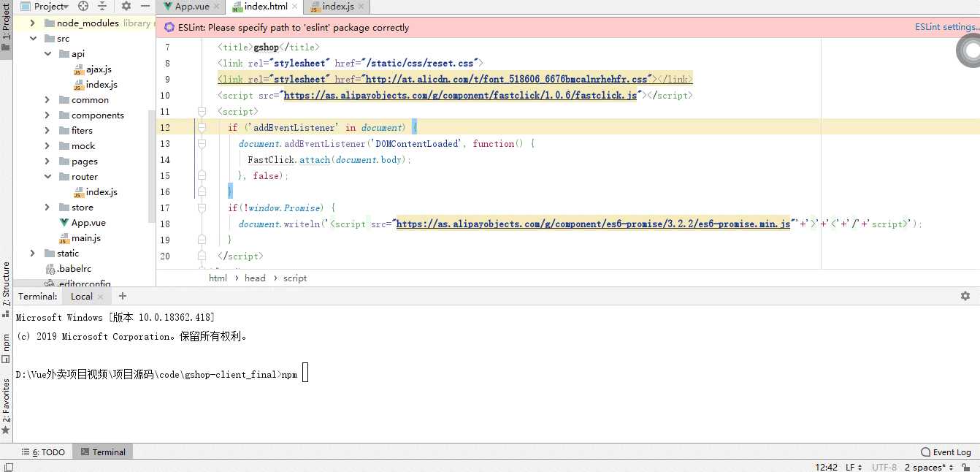This screenshot has width=980, height=472.
Task: Change file encoding UTF-8
Action: tap(884, 467)
